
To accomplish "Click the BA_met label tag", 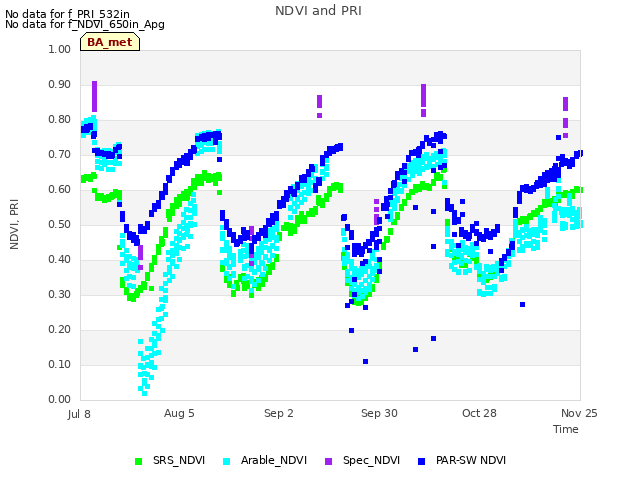I will 110,42.
